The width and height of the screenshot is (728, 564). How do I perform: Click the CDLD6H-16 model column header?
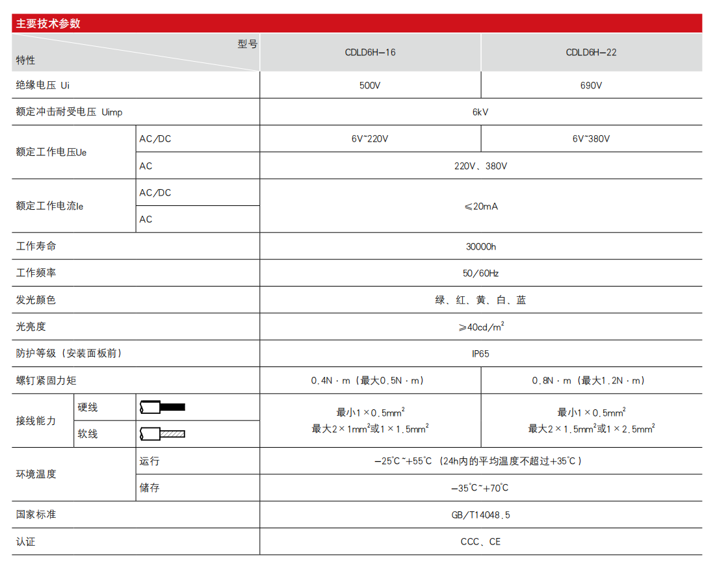370,53
